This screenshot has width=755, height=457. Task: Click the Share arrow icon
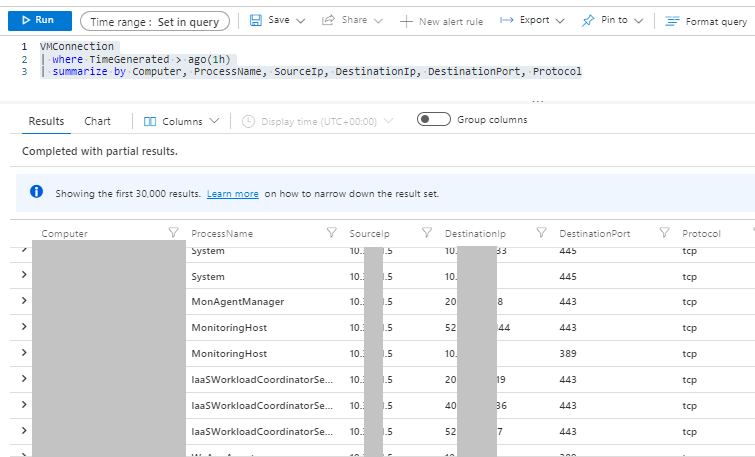[x=328, y=21]
